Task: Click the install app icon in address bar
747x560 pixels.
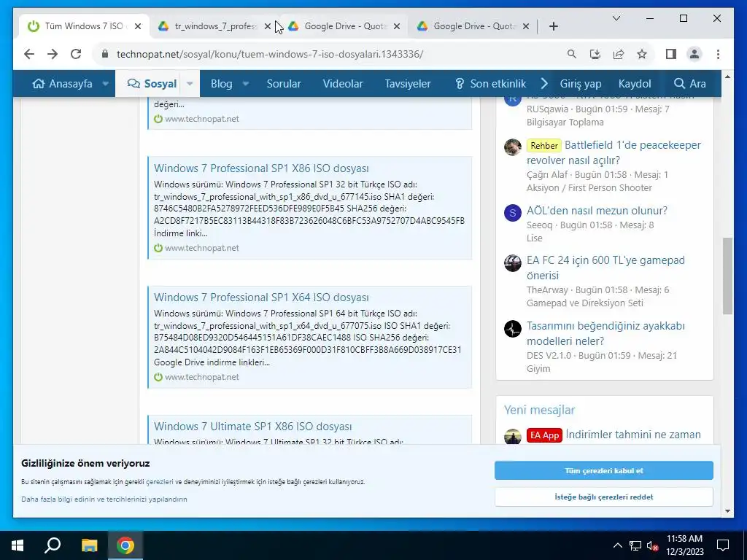Action: (595, 54)
